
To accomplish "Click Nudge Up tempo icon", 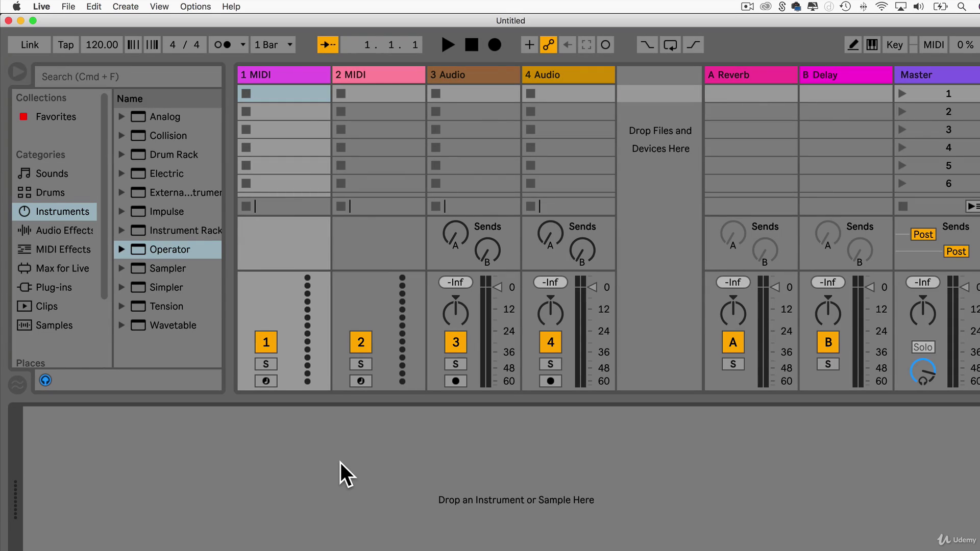I will click(x=152, y=45).
